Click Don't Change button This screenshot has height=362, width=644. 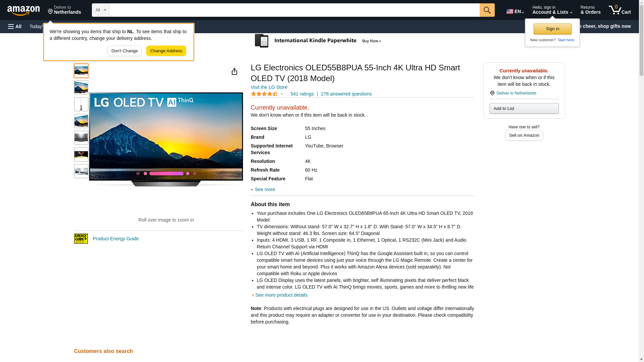pos(124,51)
